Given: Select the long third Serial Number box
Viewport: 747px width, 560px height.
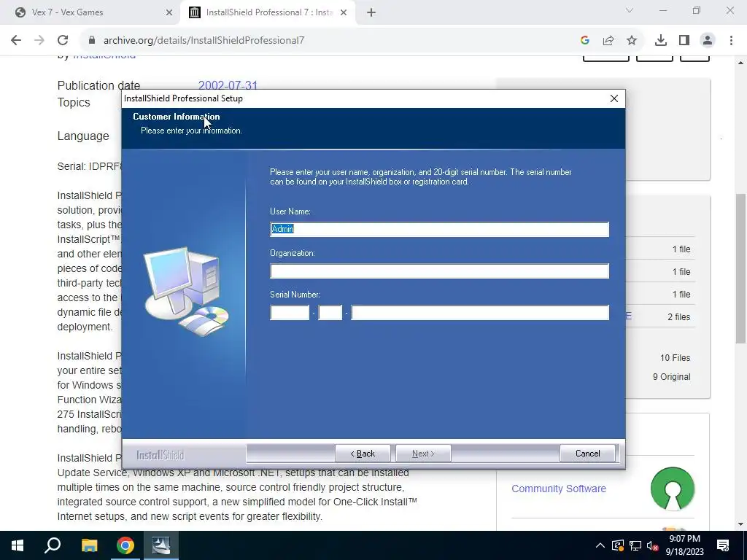Looking at the screenshot, I should tap(480, 312).
